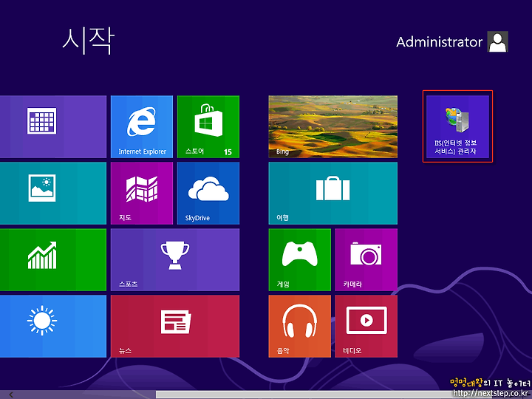
Task: Open the 카메라 Camera tile
Action: 366,259
